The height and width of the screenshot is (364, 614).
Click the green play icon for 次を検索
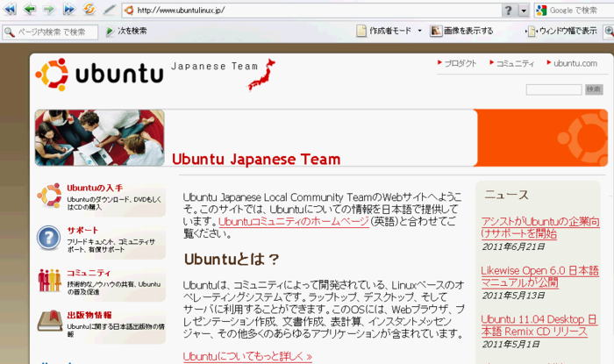pyautogui.click(x=110, y=31)
